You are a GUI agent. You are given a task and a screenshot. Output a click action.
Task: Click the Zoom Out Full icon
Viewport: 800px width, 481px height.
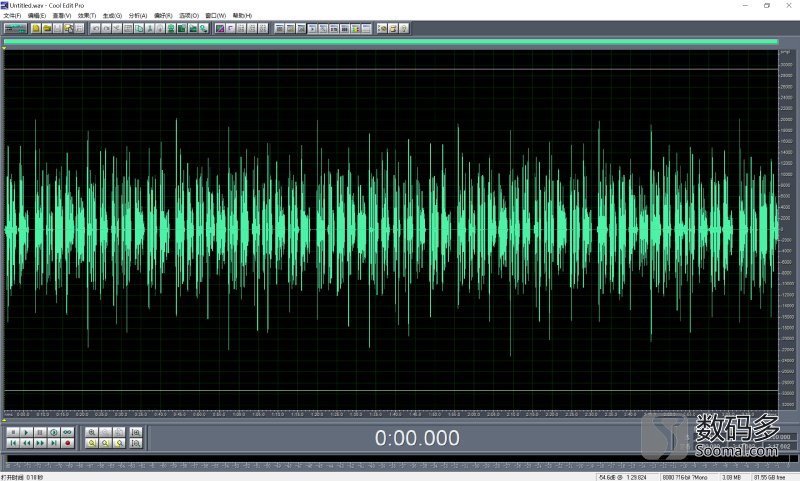[119, 432]
